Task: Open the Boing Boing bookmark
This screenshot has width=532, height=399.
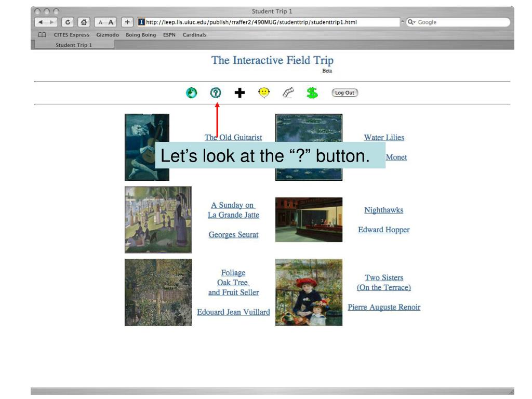Action: click(141, 35)
